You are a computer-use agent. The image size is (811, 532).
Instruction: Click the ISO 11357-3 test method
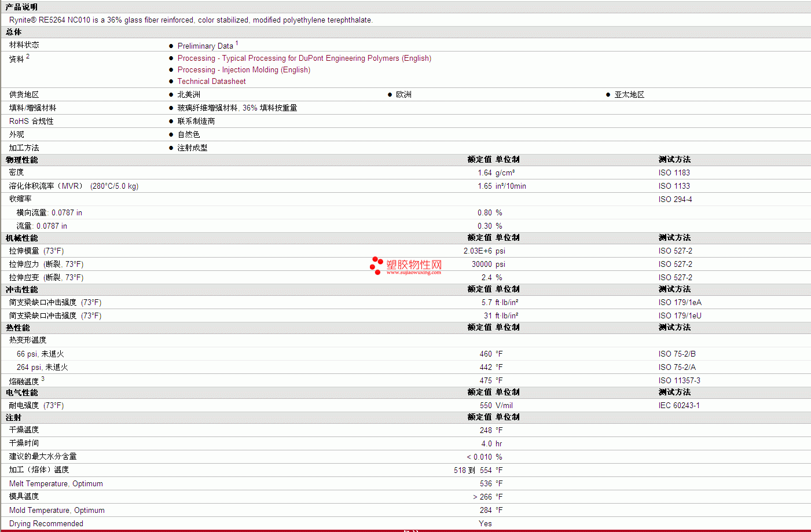point(680,381)
